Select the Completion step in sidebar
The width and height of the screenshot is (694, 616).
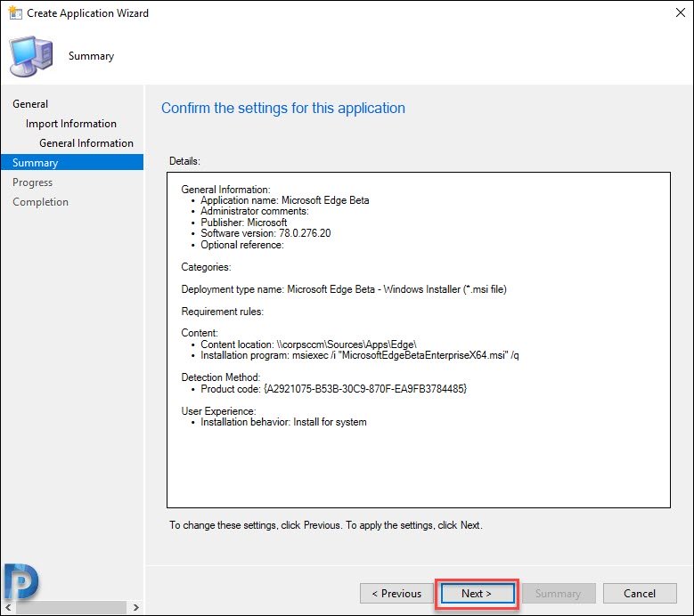40,202
